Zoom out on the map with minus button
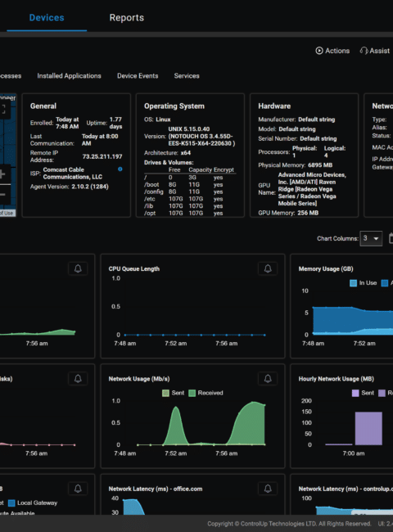The height and width of the screenshot is (532, 393). click(x=2, y=195)
